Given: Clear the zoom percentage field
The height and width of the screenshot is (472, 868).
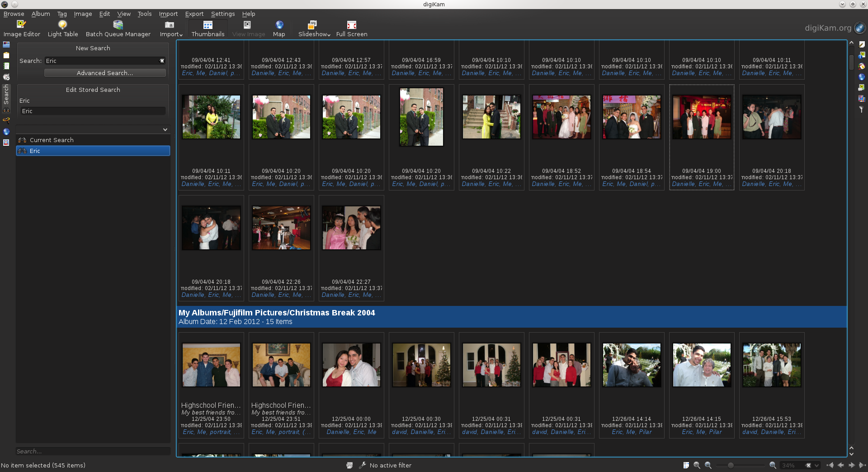Looking at the screenshot, I should [808, 465].
